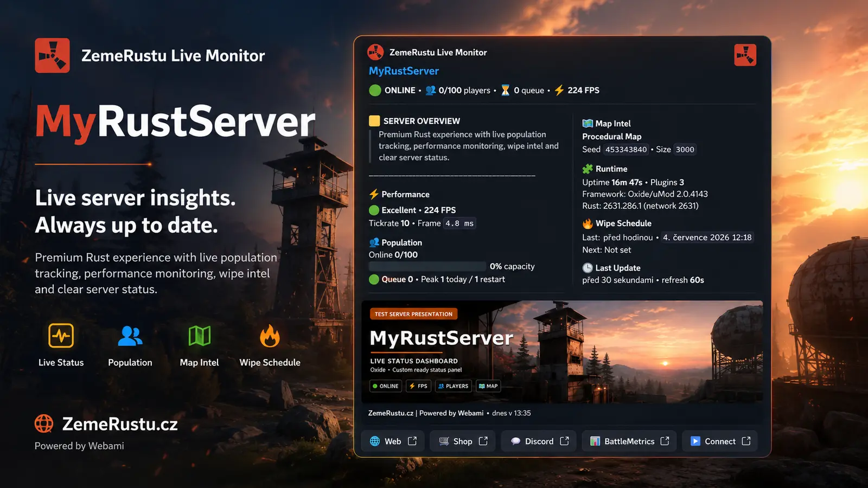Open the Web link button
This screenshot has height=488, width=868.
click(x=393, y=441)
